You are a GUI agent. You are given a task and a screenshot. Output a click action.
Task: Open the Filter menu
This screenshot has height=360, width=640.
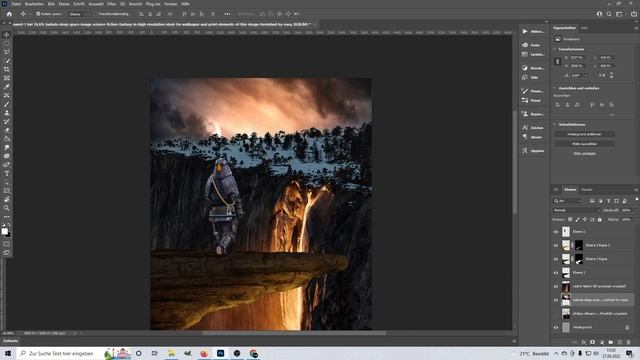tap(111, 4)
